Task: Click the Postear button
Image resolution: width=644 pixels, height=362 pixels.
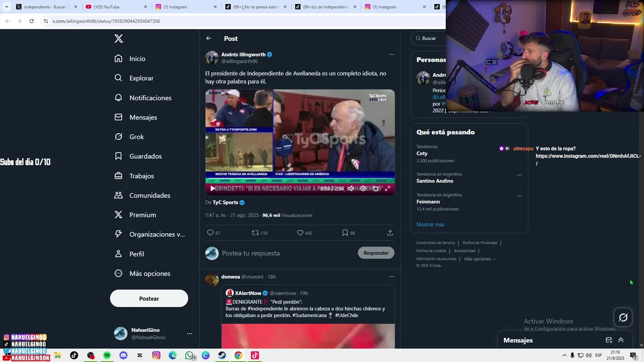Action: (149, 299)
